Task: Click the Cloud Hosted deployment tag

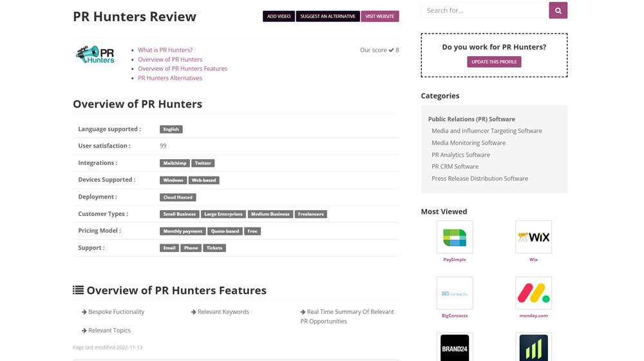Action: point(178,197)
